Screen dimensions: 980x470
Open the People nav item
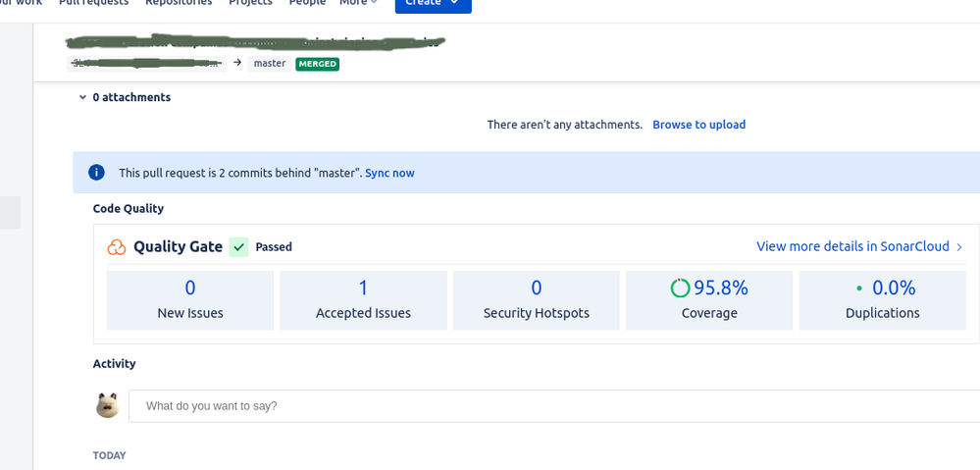click(307, 3)
